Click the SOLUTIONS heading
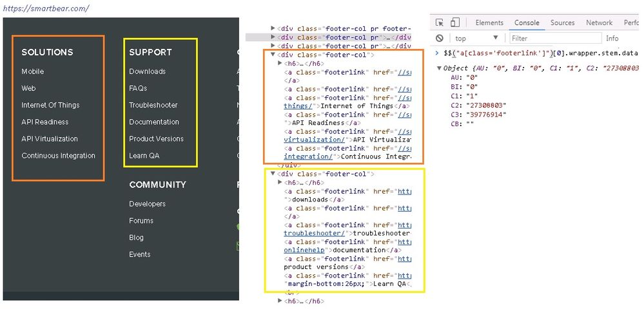This screenshot has width=644, height=318. 47,53
